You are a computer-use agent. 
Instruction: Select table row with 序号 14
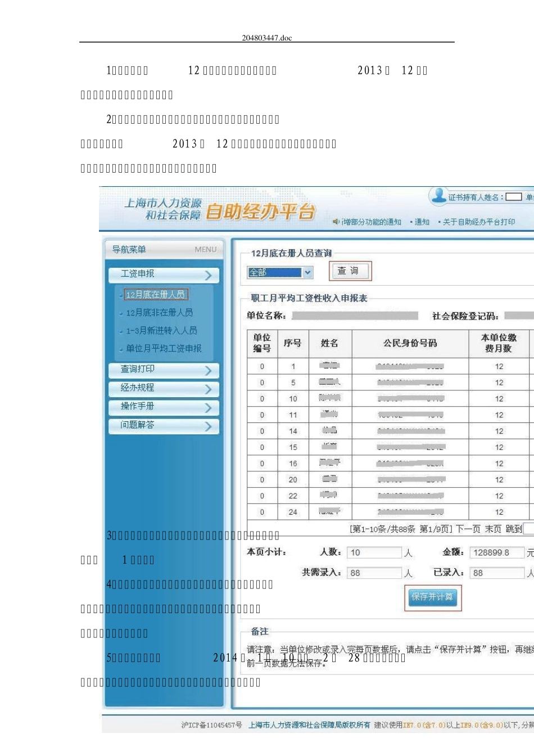[390, 431]
